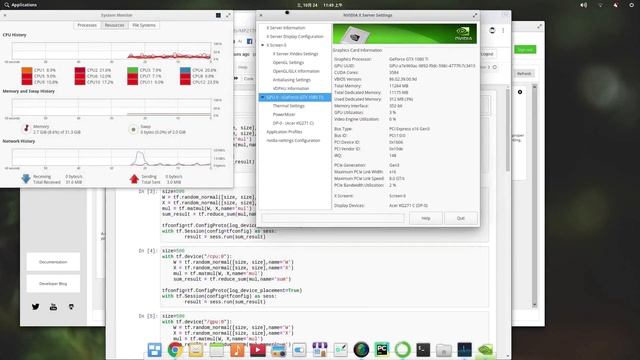This screenshot has height=360, width=640.
Task: Select VDPAU Information in the tree
Action: 291,89
